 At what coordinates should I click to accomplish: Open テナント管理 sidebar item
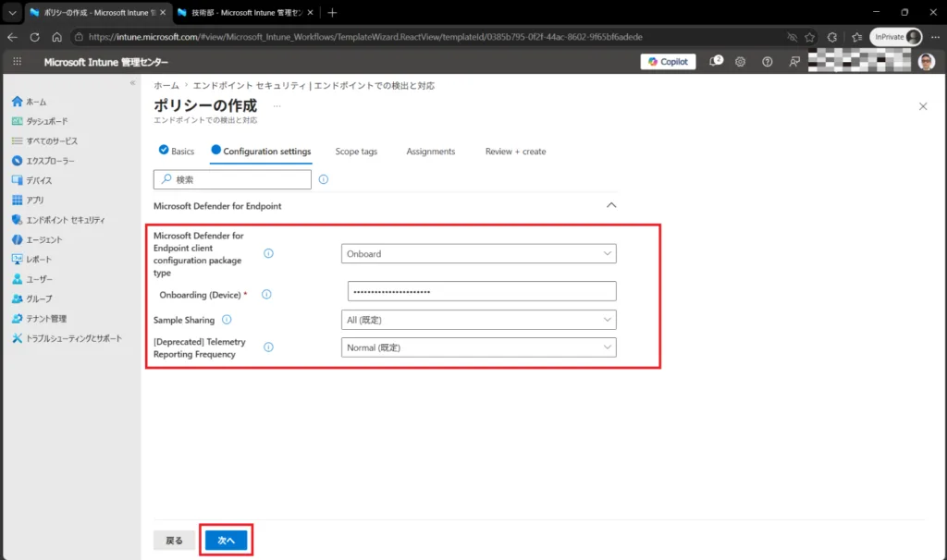(x=39, y=319)
